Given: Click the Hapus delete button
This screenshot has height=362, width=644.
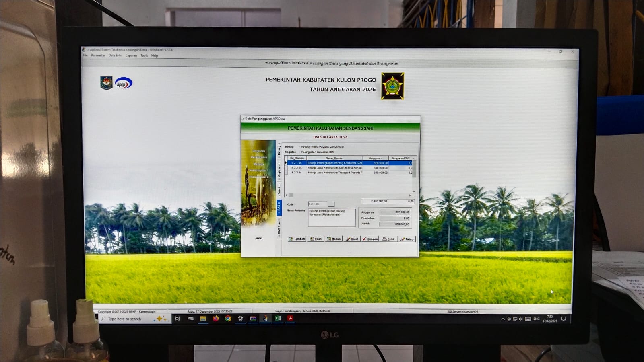Looking at the screenshot, I should pyautogui.click(x=334, y=239).
